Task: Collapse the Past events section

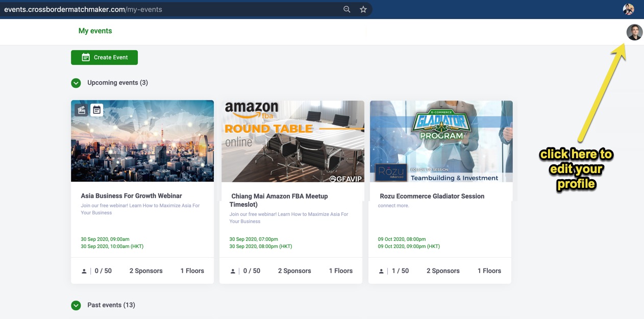Action: [76, 305]
